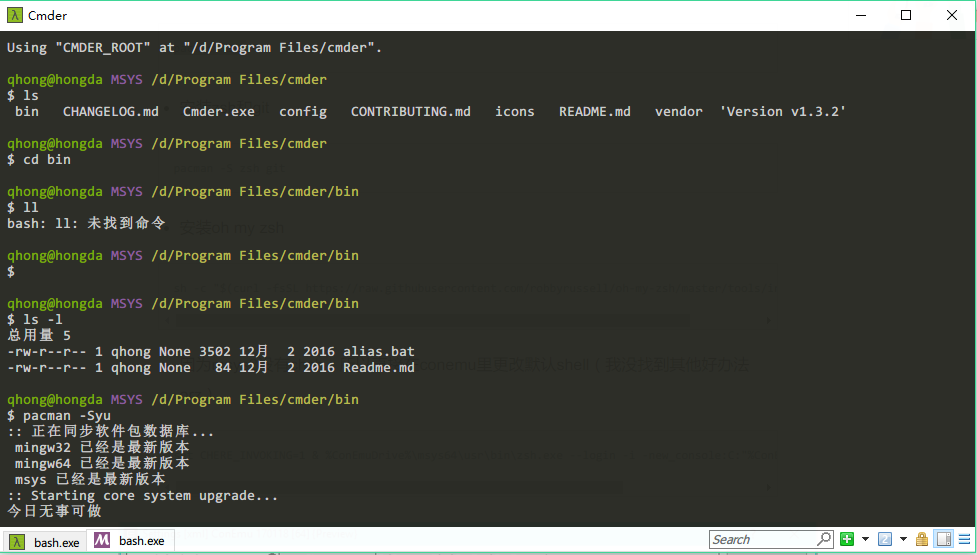Image resolution: width=977 pixels, height=555 pixels.
Task: Click the lambda icon on first tab
Action: coord(17,542)
